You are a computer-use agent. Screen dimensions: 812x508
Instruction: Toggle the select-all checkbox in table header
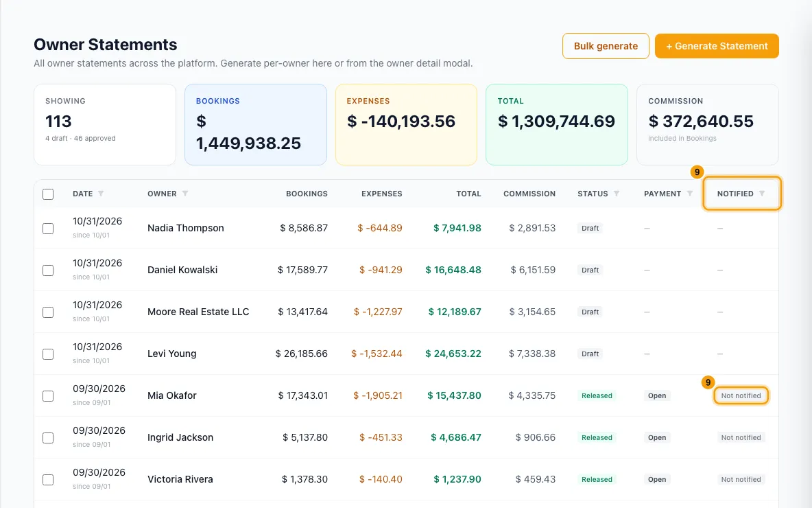pos(48,194)
